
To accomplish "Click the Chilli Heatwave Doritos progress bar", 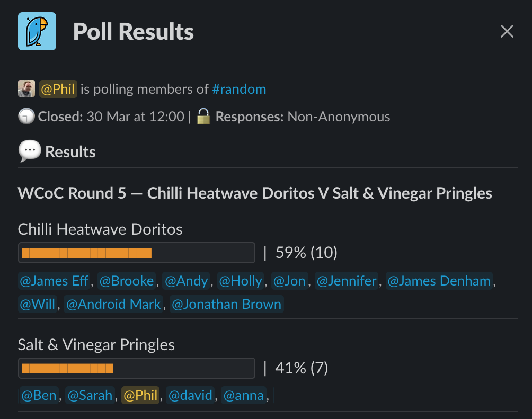I will pyautogui.click(x=136, y=252).
